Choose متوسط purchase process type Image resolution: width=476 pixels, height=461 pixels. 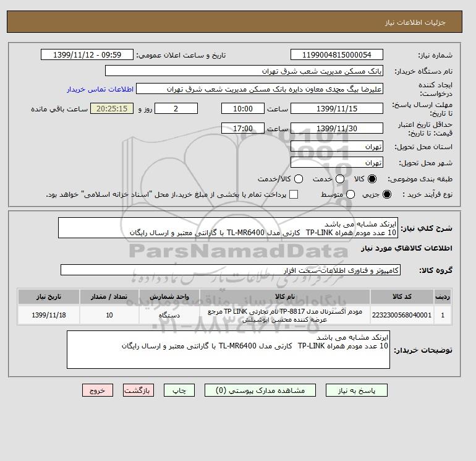351,194
